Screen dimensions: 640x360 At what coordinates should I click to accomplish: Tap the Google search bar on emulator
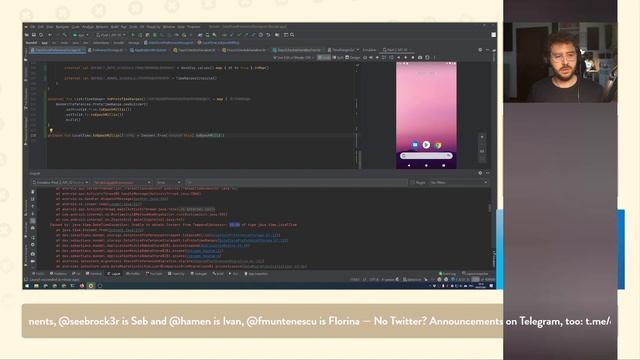(426, 156)
